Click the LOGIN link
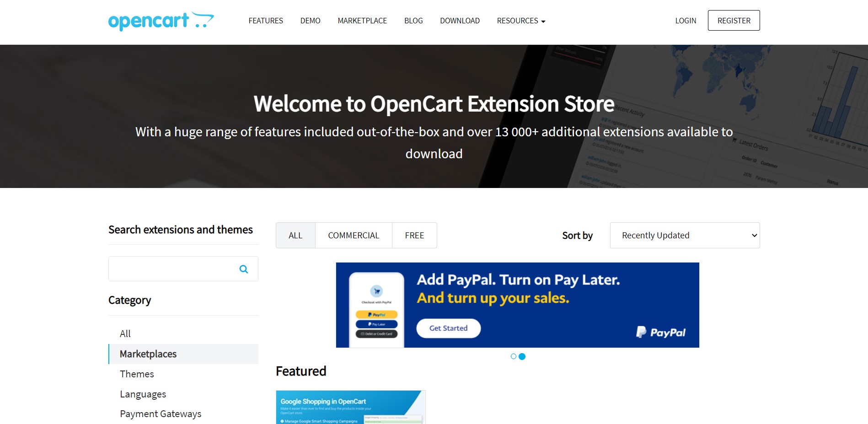The width and height of the screenshot is (868, 424). [x=686, y=21]
